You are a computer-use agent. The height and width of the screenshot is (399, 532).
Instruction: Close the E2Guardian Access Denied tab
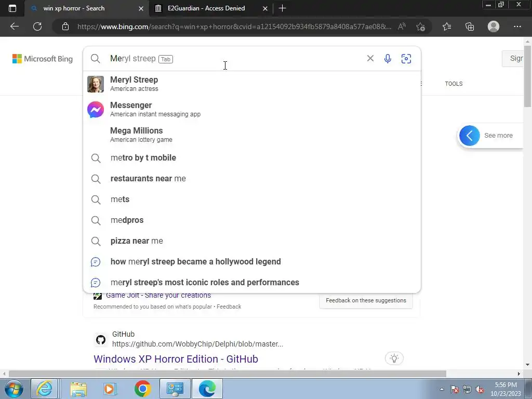tap(265, 8)
